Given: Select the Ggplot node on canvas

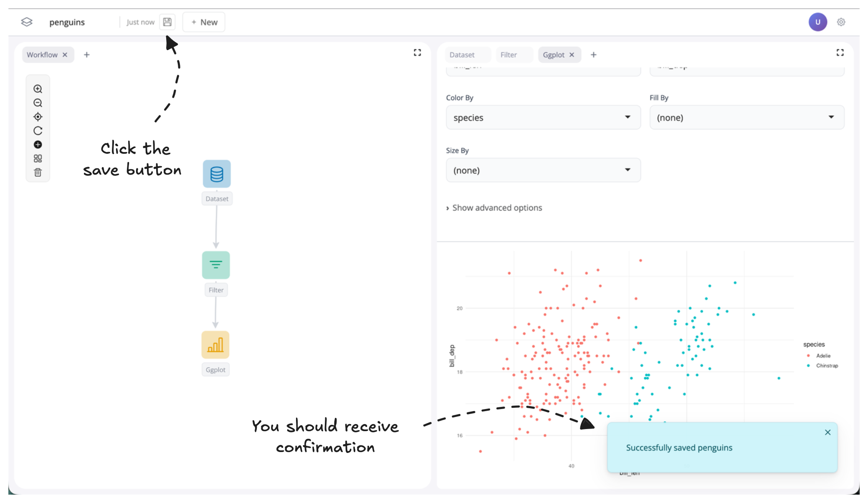Looking at the screenshot, I should (x=215, y=345).
